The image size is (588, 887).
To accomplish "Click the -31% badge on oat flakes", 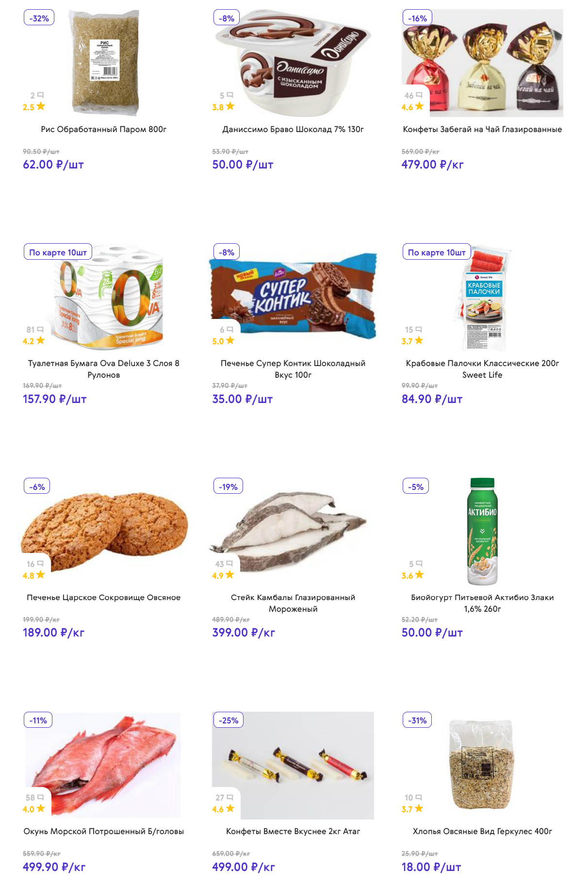I will click(417, 720).
